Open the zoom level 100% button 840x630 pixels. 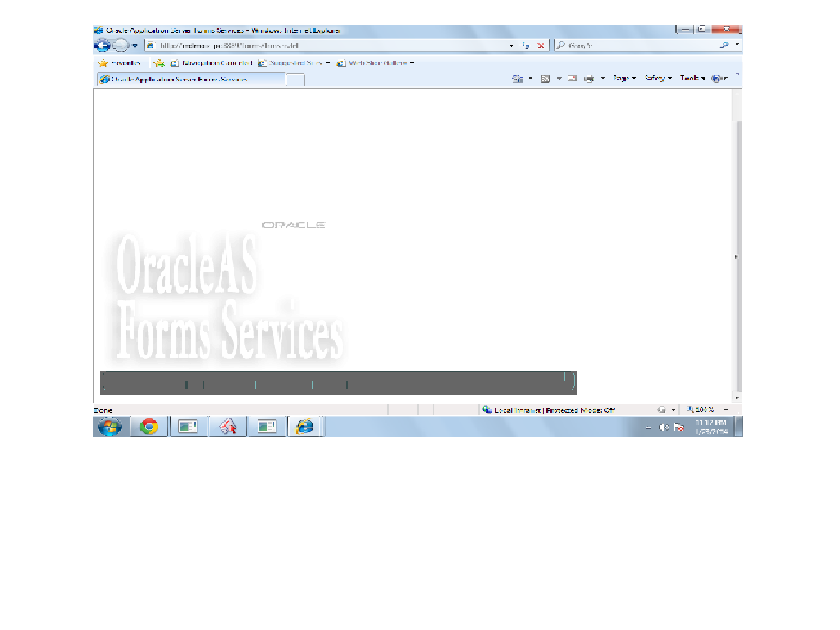pyautogui.click(x=701, y=410)
